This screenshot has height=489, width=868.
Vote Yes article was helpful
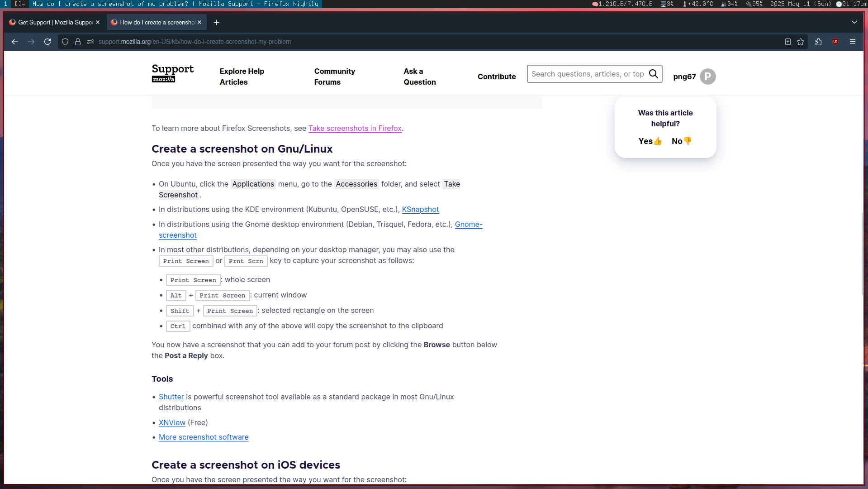tap(650, 141)
